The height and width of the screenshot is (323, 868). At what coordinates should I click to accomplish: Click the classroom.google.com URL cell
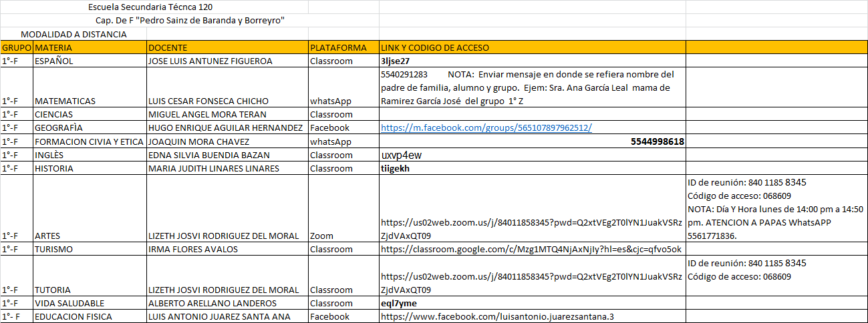click(532, 249)
